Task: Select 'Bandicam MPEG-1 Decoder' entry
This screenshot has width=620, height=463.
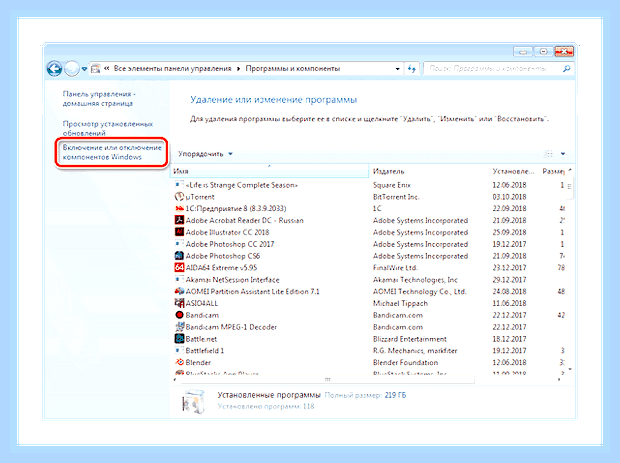Action: [231, 327]
